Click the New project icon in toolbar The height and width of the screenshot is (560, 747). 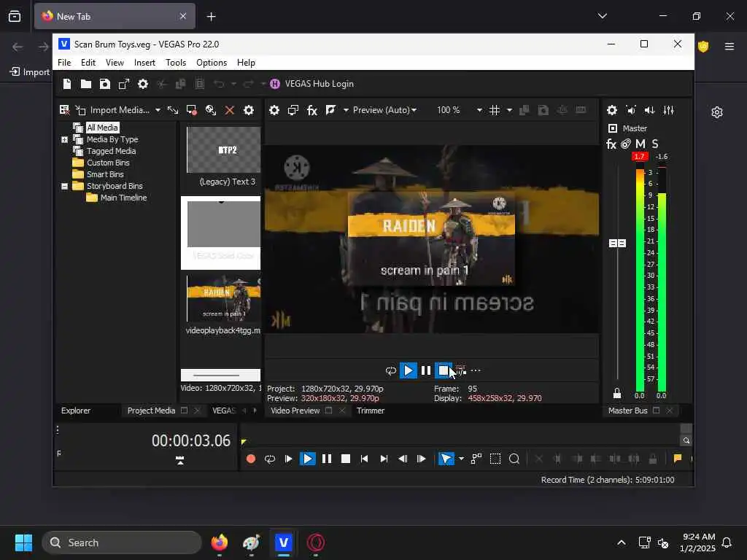(x=66, y=84)
